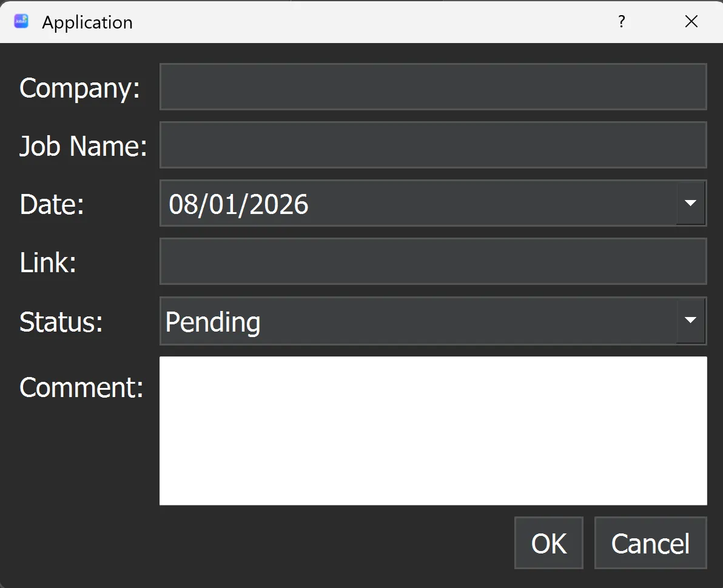Confirm the application with OK
Viewport: 723px width, 588px height.
(548, 543)
